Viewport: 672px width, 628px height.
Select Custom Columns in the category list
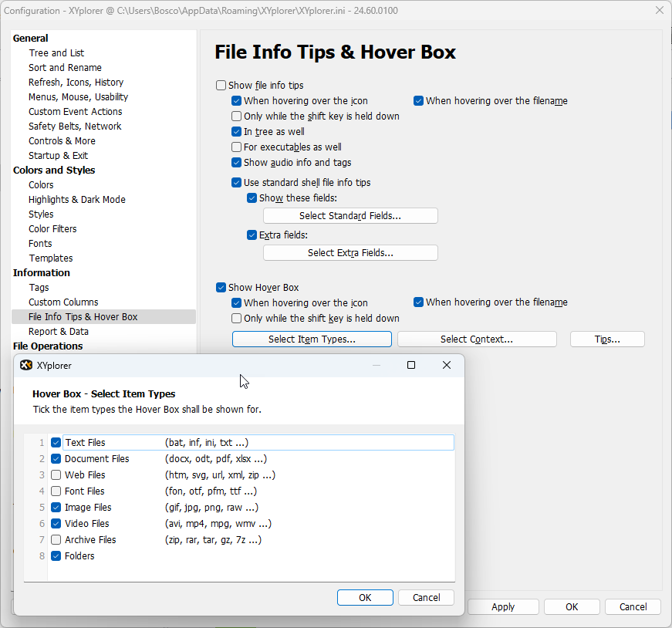pyautogui.click(x=63, y=302)
